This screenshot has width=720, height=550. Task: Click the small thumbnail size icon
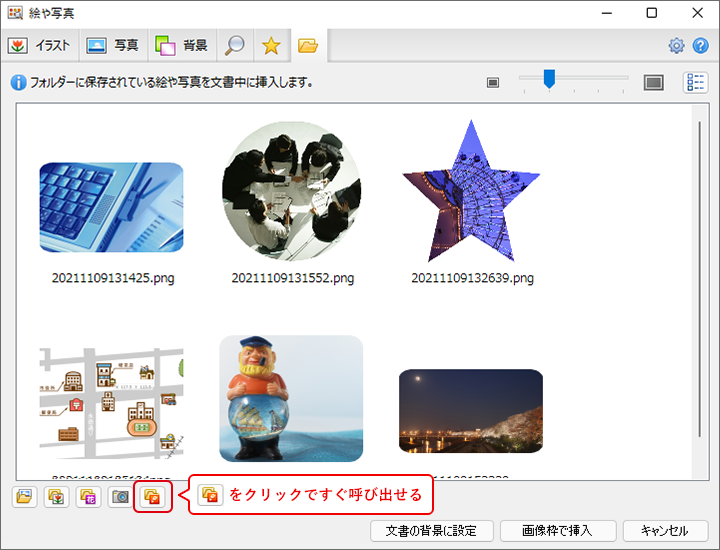492,83
